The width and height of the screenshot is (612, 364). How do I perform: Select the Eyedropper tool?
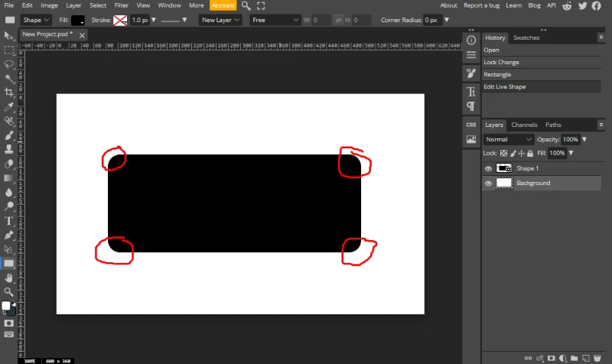coord(9,106)
